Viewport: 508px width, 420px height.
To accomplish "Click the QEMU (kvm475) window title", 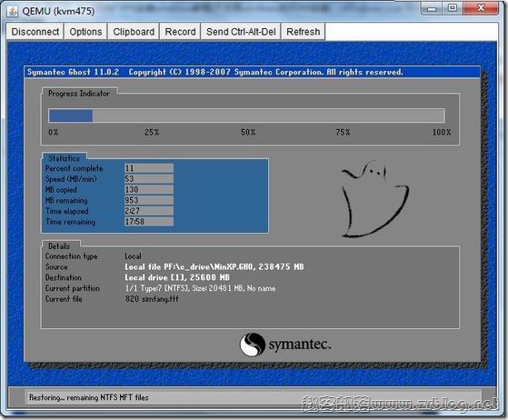I will (x=58, y=11).
